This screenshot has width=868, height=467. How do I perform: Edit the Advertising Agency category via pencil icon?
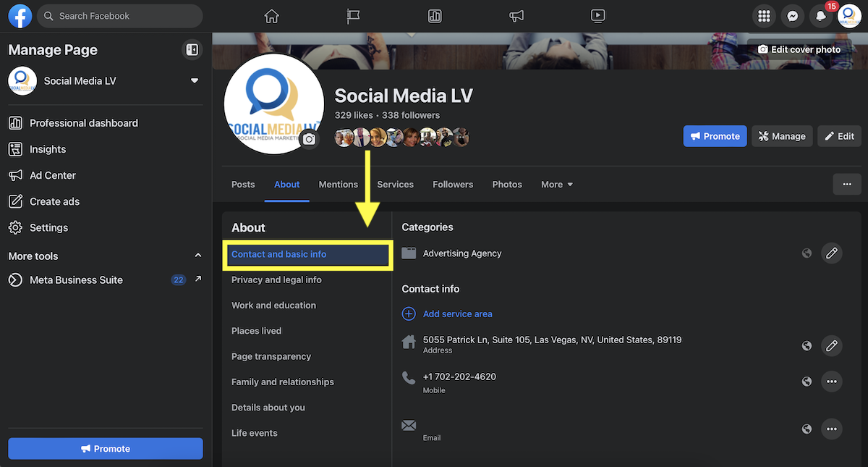pyautogui.click(x=831, y=253)
